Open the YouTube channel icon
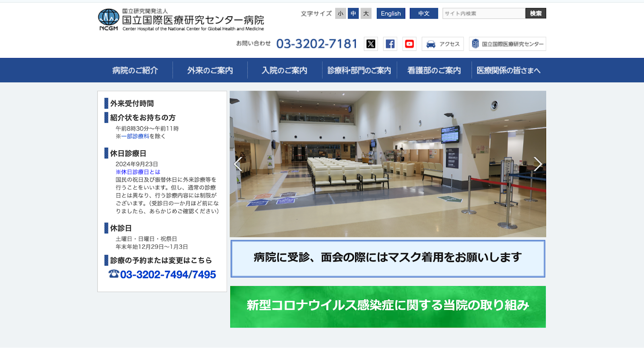The image size is (644, 363). pyautogui.click(x=409, y=44)
